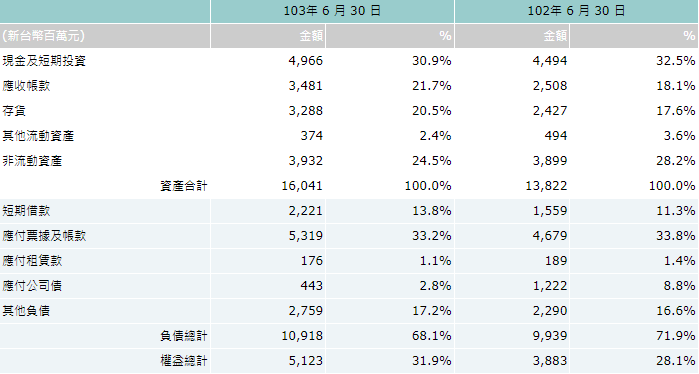Click the 應付租賃款 row label
This screenshot has height=374, width=699.
[32, 260]
